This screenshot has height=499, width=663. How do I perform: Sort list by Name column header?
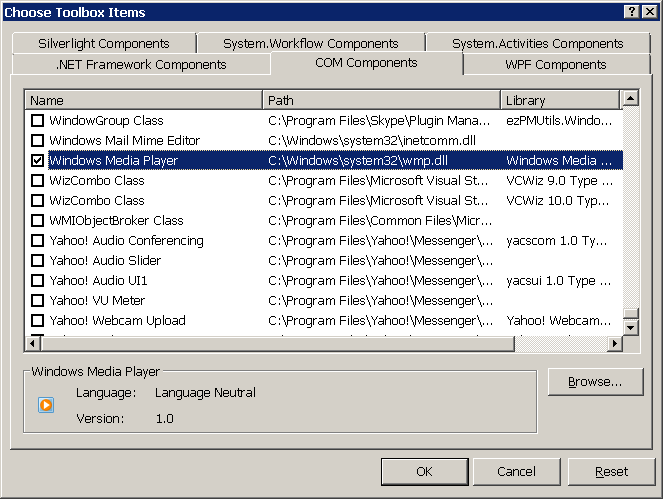(x=144, y=100)
